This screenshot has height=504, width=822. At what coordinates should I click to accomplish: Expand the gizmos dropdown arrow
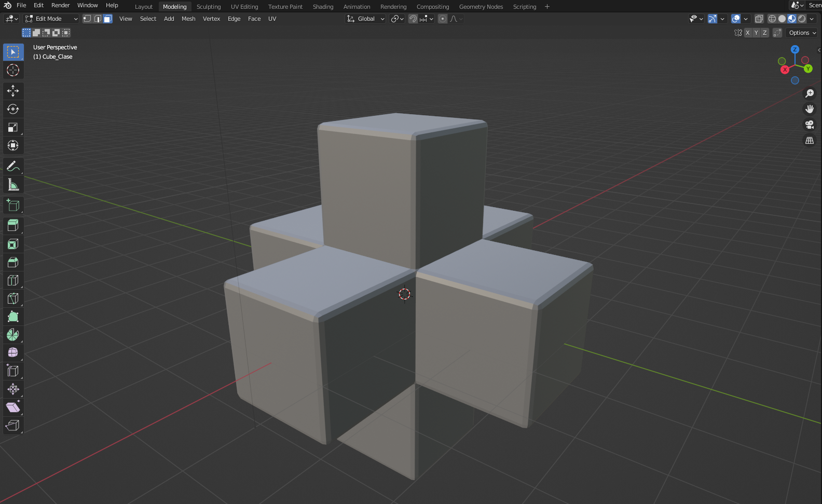(722, 19)
